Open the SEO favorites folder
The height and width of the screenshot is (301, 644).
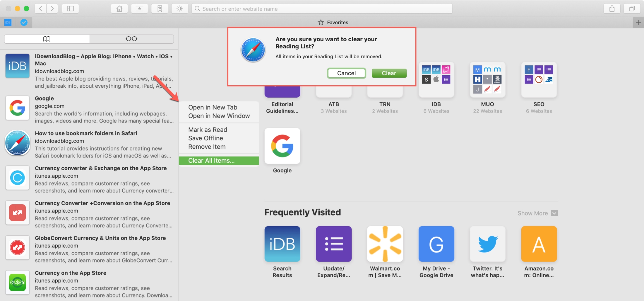click(x=539, y=88)
